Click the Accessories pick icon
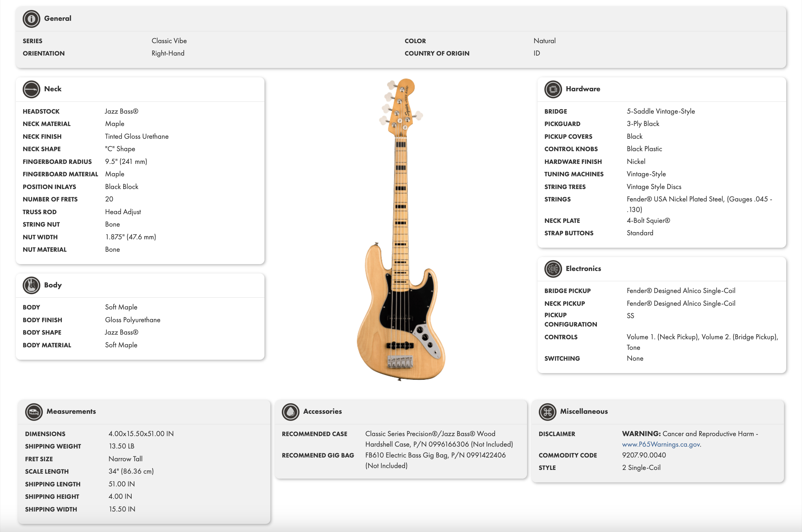Viewport: 802px width, 532px height. 291,412
